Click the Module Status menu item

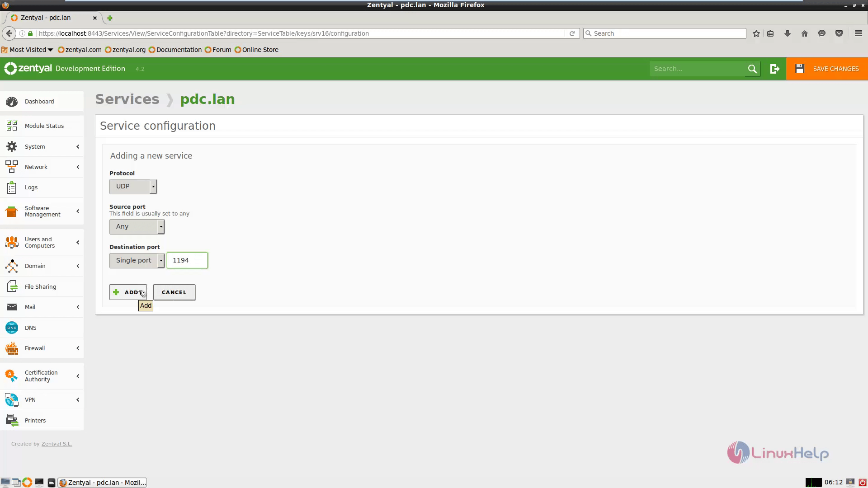[x=44, y=126]
